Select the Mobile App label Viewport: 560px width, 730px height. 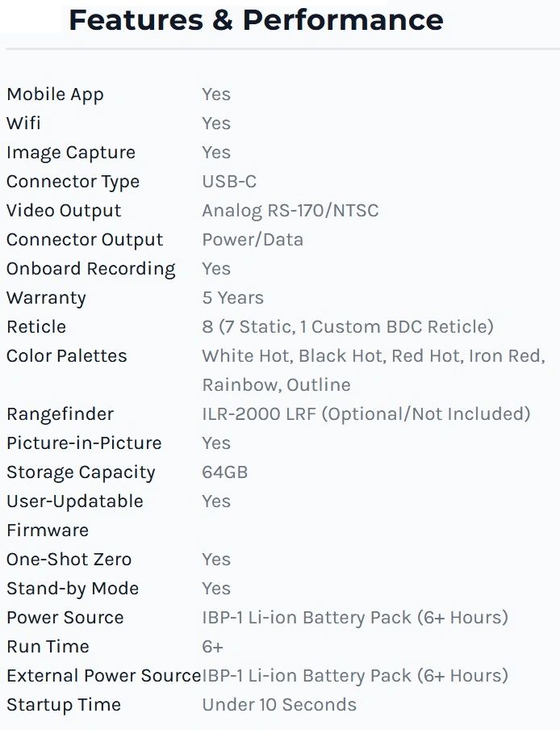(55, 94)
